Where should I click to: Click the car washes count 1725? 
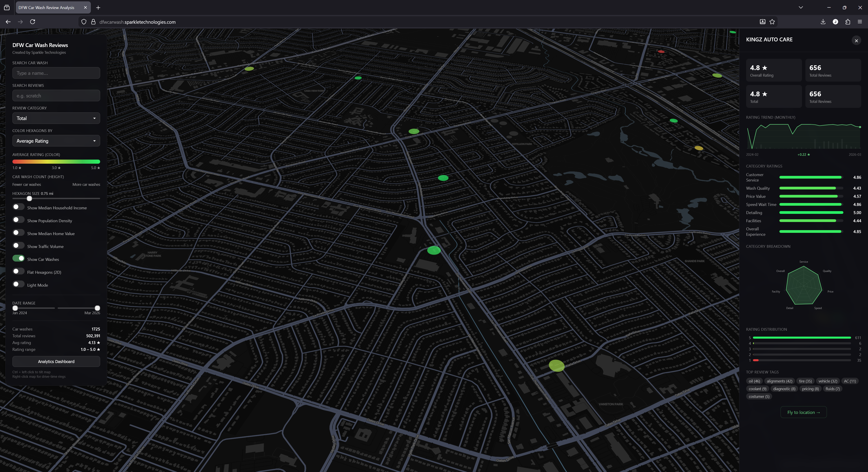coord(96,329)
